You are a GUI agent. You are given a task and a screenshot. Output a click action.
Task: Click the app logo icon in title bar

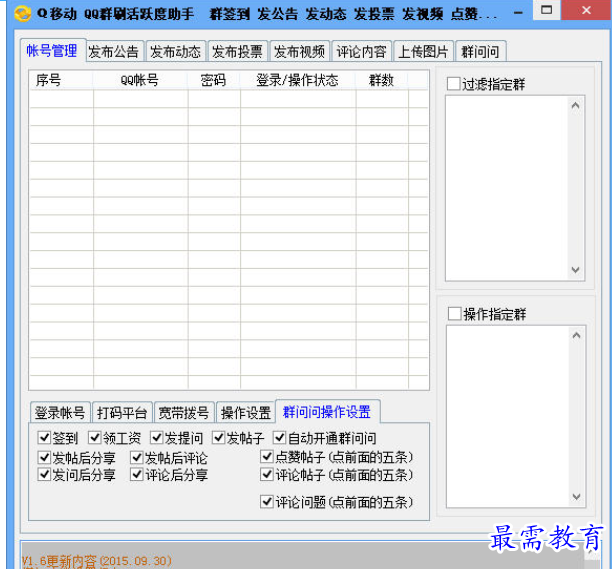[23, 14]
